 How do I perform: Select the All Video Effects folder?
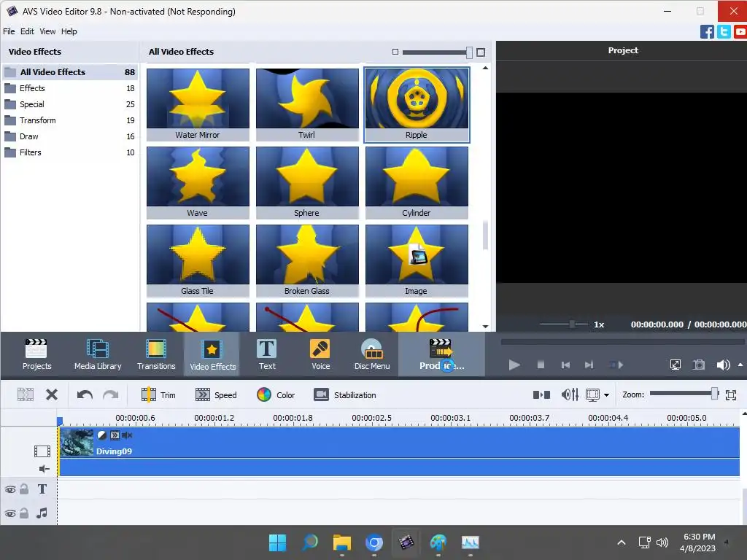click(69, 72)
